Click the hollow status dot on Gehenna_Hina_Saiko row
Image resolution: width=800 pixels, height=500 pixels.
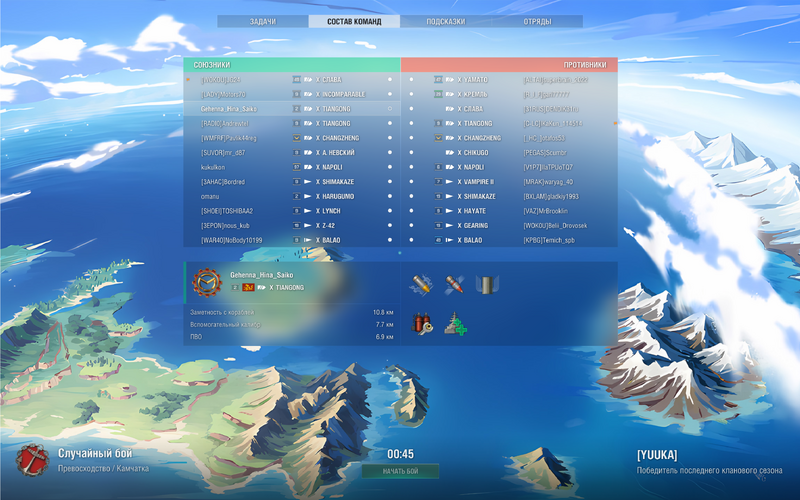tap(390, 109)
